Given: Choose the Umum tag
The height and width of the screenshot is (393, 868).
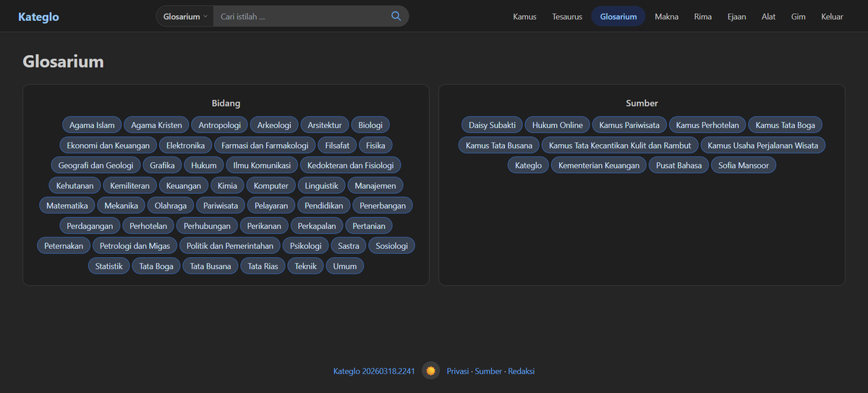Looking at the screenshot, I should click(x=345, y=266).
